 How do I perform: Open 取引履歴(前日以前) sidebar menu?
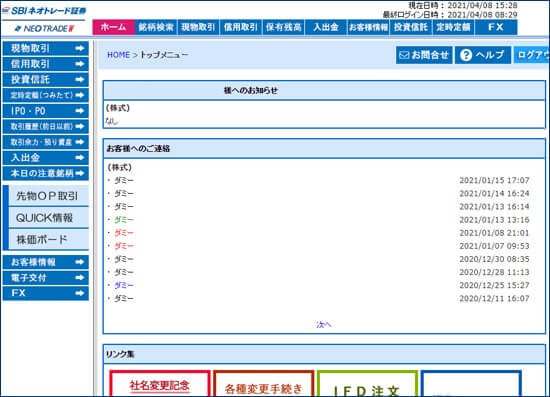(x=45, y=126)
